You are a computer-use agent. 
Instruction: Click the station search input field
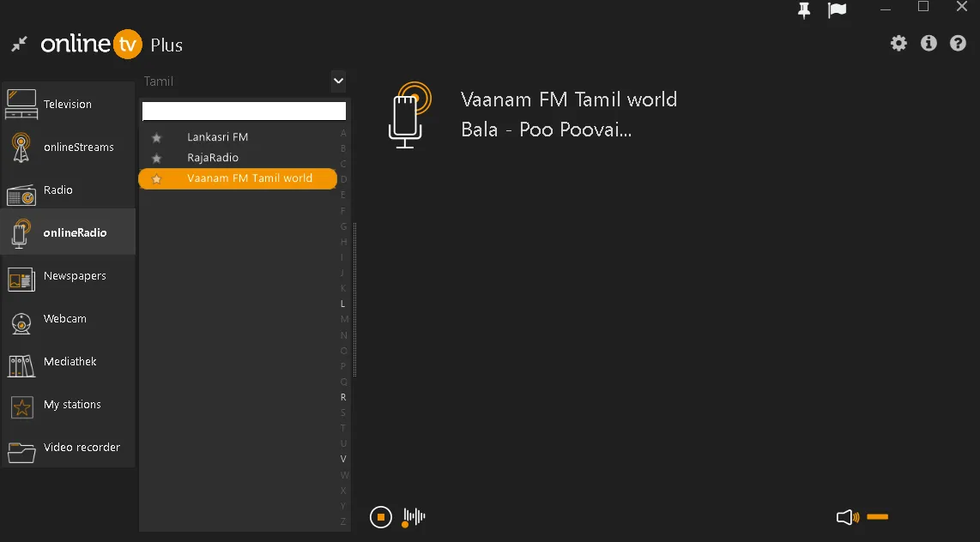tap(244, 111)
